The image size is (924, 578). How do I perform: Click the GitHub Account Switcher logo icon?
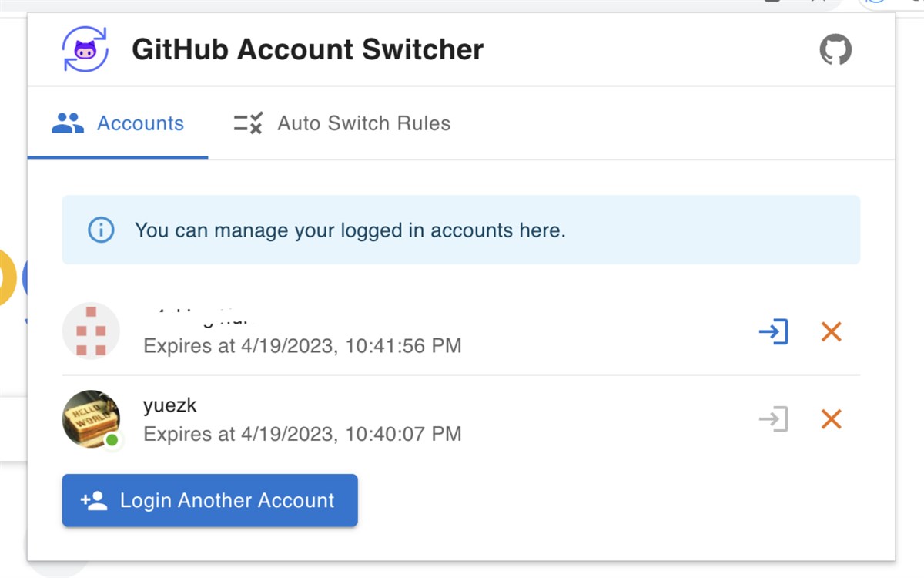(84, 49)
